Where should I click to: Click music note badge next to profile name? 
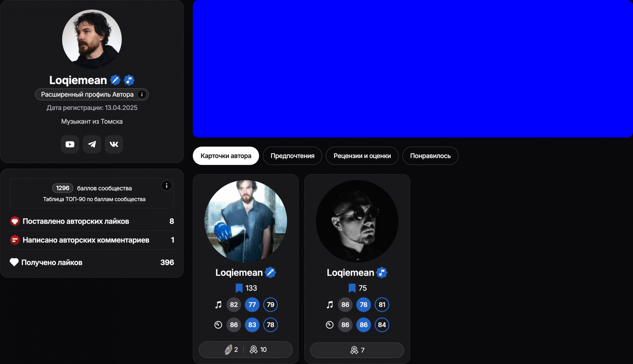(129, 80)
